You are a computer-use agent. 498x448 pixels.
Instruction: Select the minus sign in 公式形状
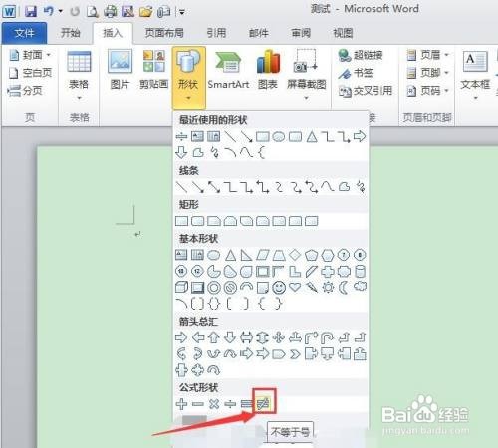198,404
